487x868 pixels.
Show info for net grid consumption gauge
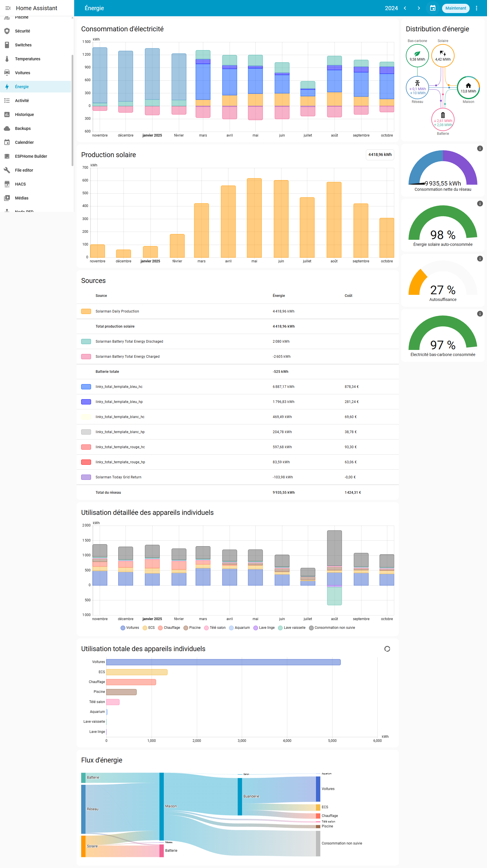click(x=479, y=149)
